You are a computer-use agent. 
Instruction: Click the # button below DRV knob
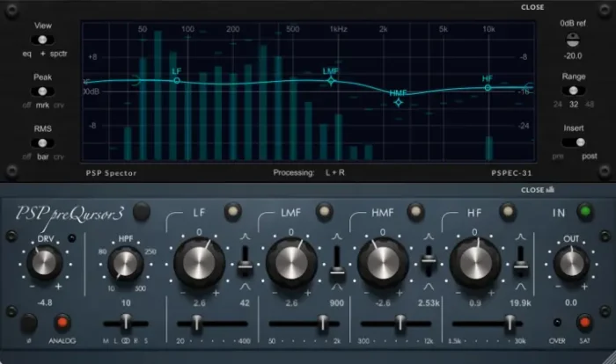tap(29, 323)
